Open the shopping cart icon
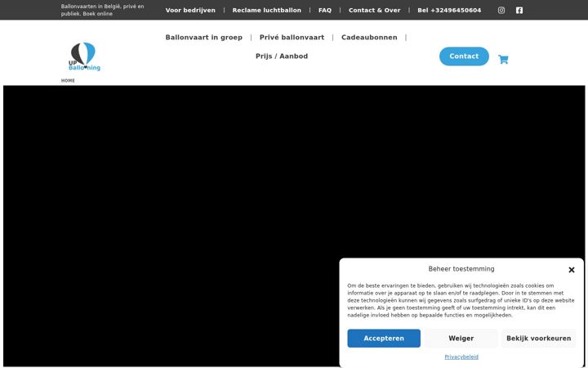The width and height of the screenshot is (588, 368). 503,60
